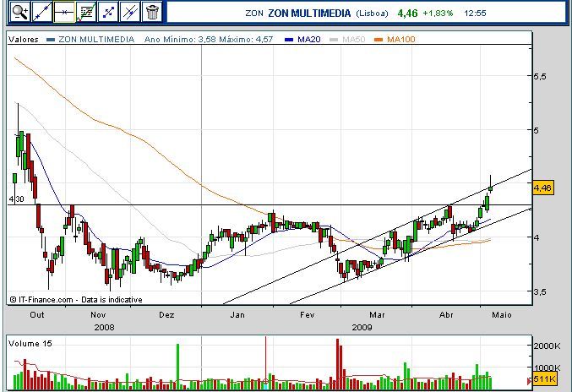The width and height of the screenshot is (572, 392).
Task: Click the 2009 year label
Action: tap(362, 328)
